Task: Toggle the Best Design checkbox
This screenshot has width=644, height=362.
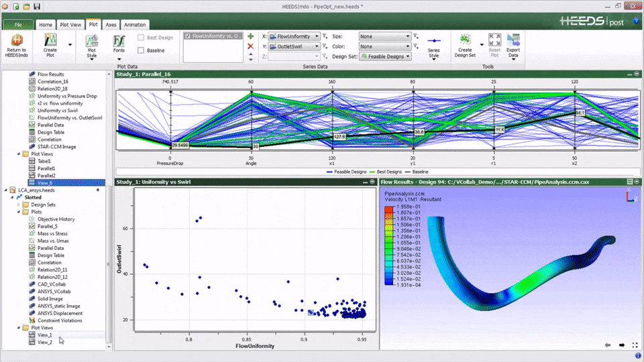Action: 141,38
